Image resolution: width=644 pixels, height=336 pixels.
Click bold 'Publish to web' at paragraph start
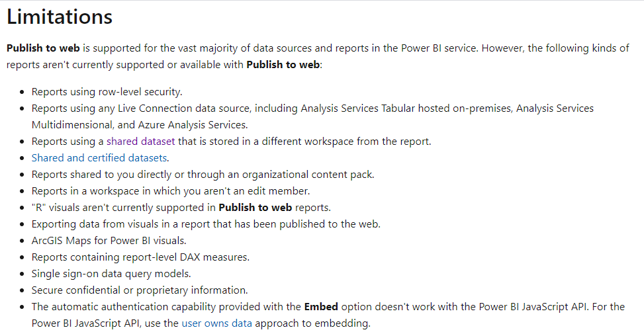click(x=43, y=48)
